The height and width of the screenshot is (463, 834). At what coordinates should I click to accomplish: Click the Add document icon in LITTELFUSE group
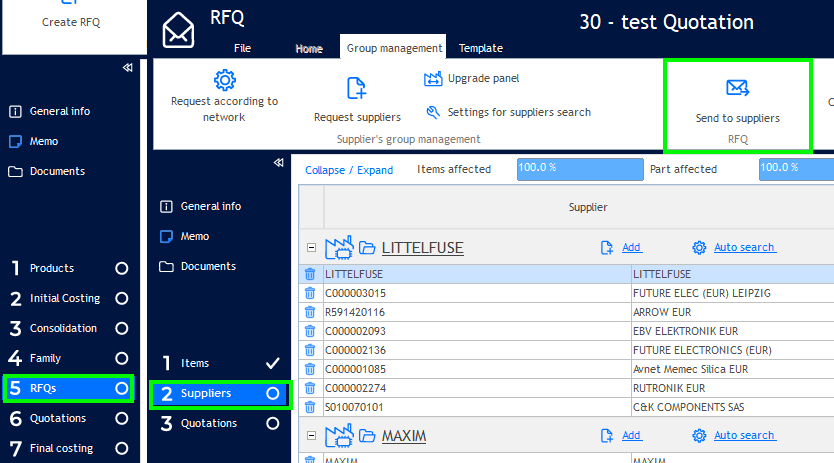(x=607, y=247)
